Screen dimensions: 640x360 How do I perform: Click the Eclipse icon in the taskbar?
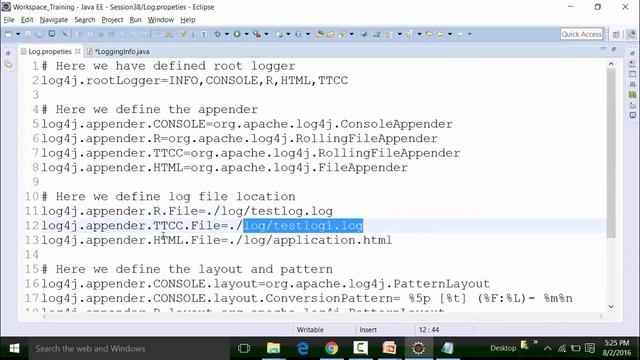click(x=418, y=348)
